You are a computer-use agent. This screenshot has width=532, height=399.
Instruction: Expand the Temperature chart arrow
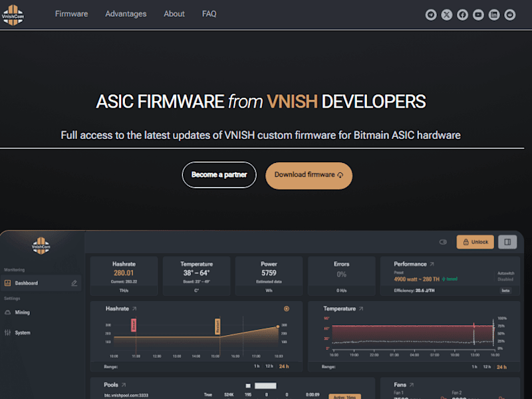[361, 309]
